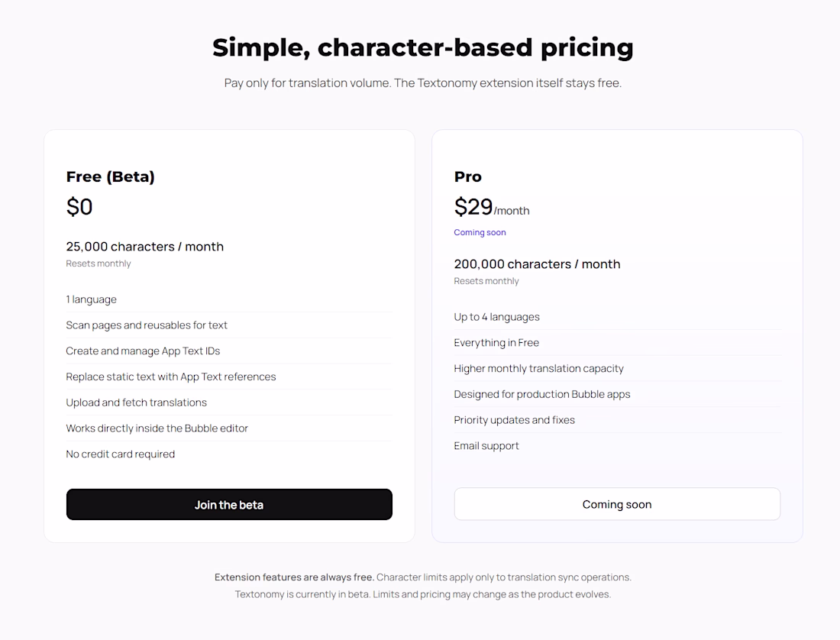This screenshot has width=840, height=640.
Task: Click the $29/month price text
Action: (x=491, y=208)
